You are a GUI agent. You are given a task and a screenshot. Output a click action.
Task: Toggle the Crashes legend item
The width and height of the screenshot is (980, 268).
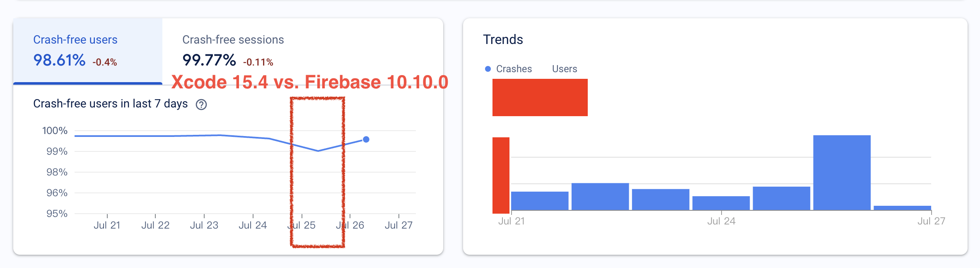[x=509, y=69]
